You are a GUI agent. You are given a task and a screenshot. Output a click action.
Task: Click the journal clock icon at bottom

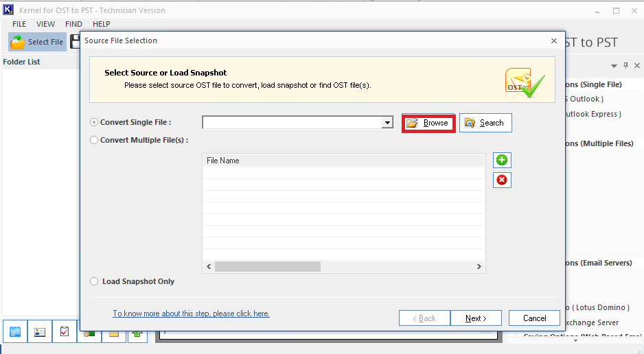[x=89, y=335]
